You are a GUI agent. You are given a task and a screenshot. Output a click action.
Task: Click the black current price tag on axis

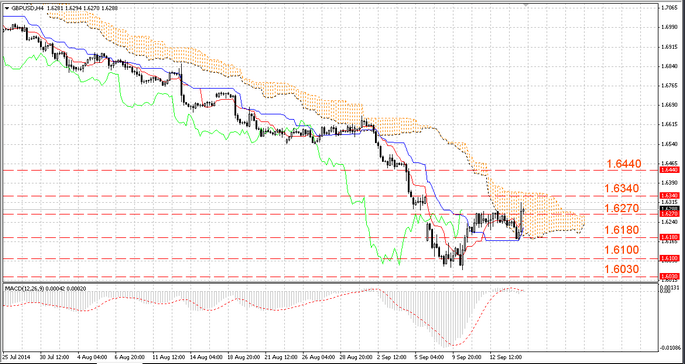tap(669, 209)
